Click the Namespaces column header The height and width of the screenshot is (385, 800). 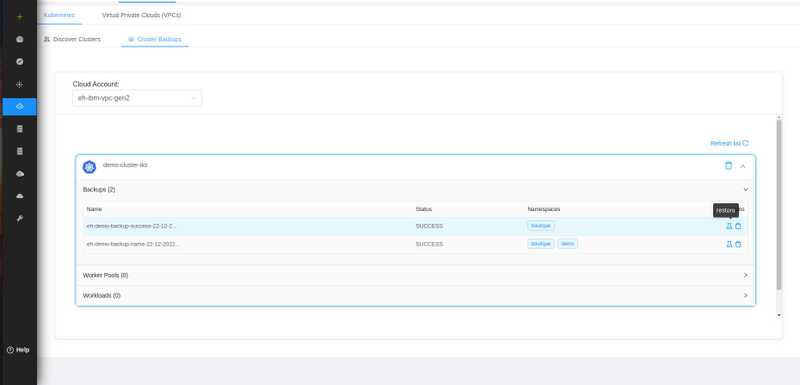(x=544, y=209)
